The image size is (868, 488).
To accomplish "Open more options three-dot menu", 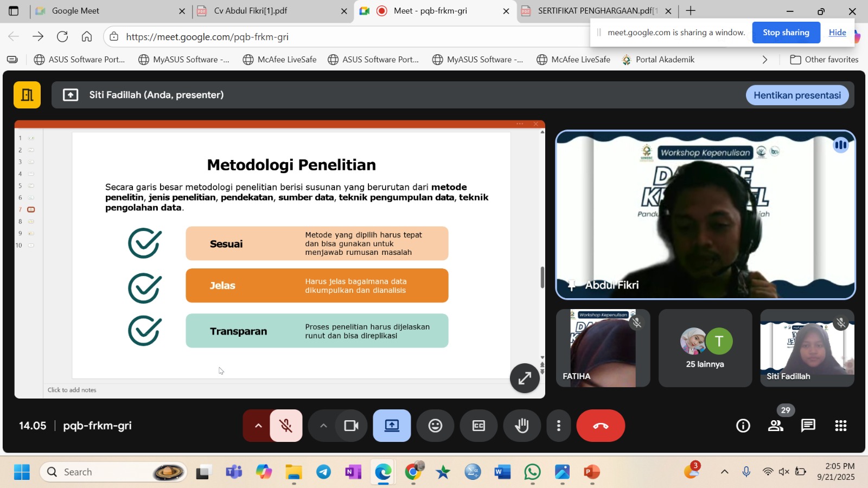I will [558, 426].
